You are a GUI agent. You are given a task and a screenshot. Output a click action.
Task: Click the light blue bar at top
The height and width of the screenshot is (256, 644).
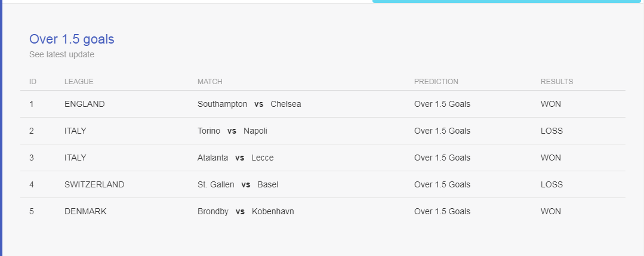pos(506,1)
